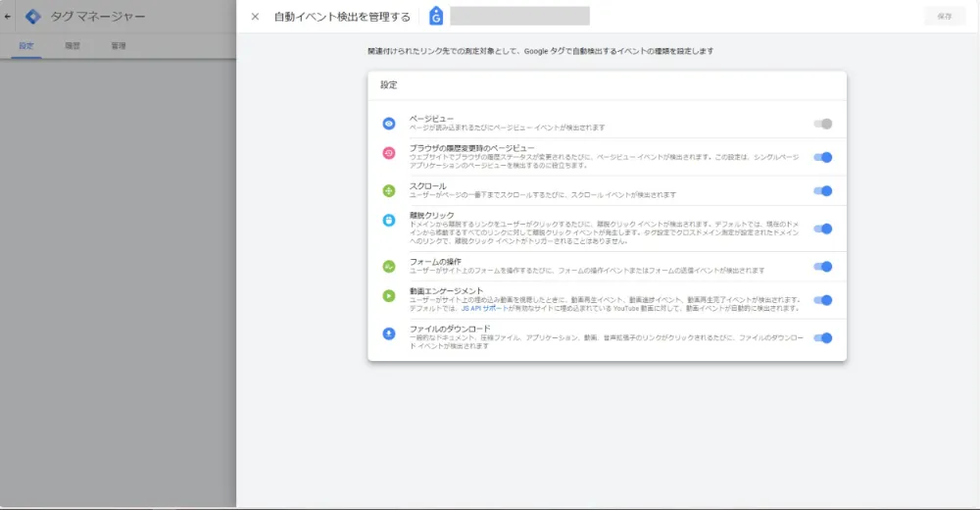Image resolution: width=980 pixels, height=510 pixels.
Task: Disable ブラウザの履歴変更時のページビュー toggle
Action: click(x=822, y=157)
